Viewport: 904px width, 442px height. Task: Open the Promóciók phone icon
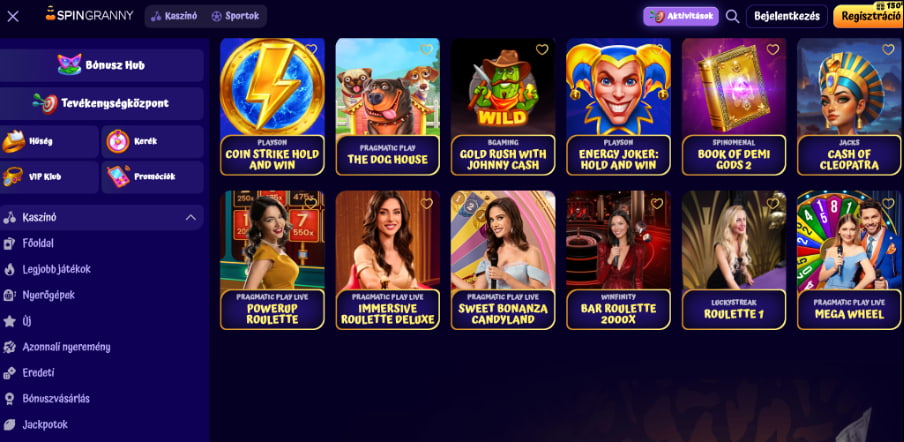click(118, 176)
